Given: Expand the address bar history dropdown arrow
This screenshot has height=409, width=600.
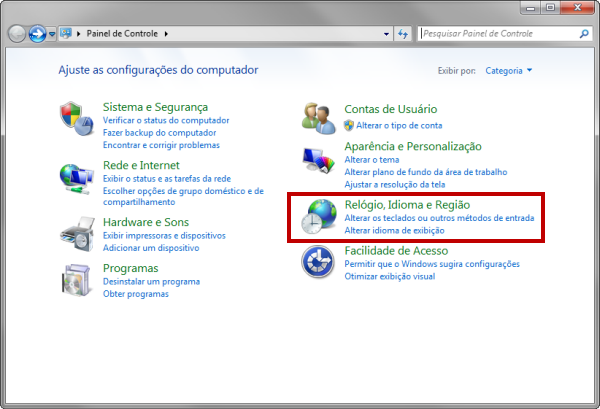Looking at the screenshot, I should (x=384, y=33).
